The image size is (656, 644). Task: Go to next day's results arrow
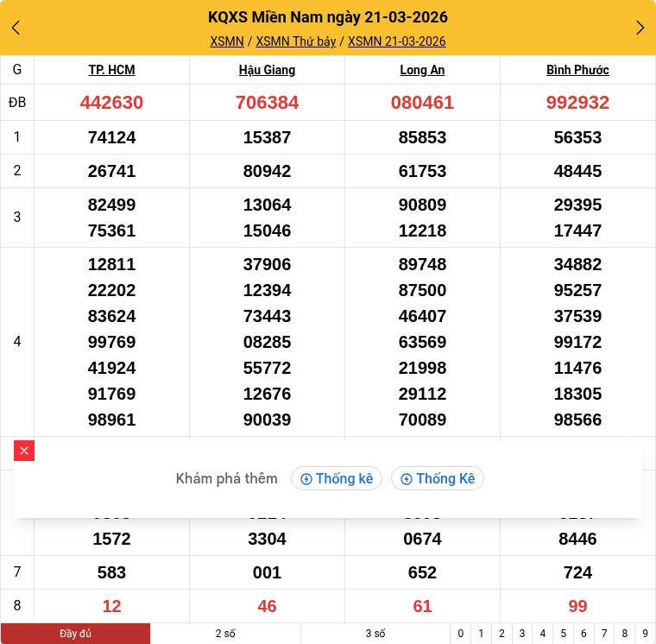tap(640, 28)
